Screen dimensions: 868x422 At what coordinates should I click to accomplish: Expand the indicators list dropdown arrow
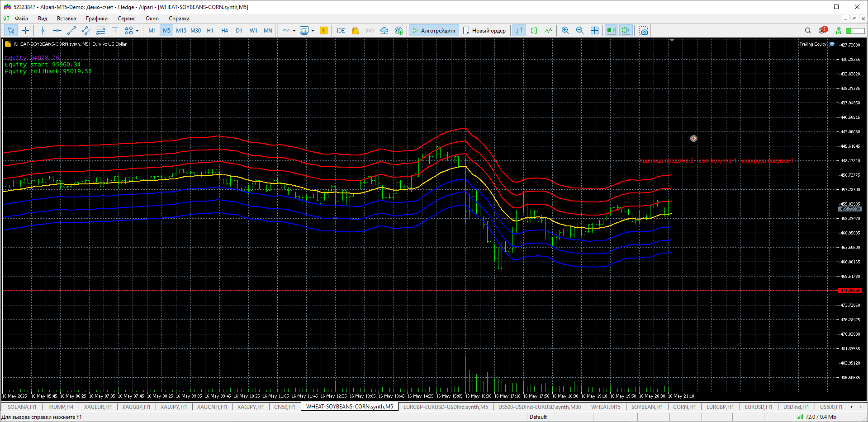pos(313,31)
